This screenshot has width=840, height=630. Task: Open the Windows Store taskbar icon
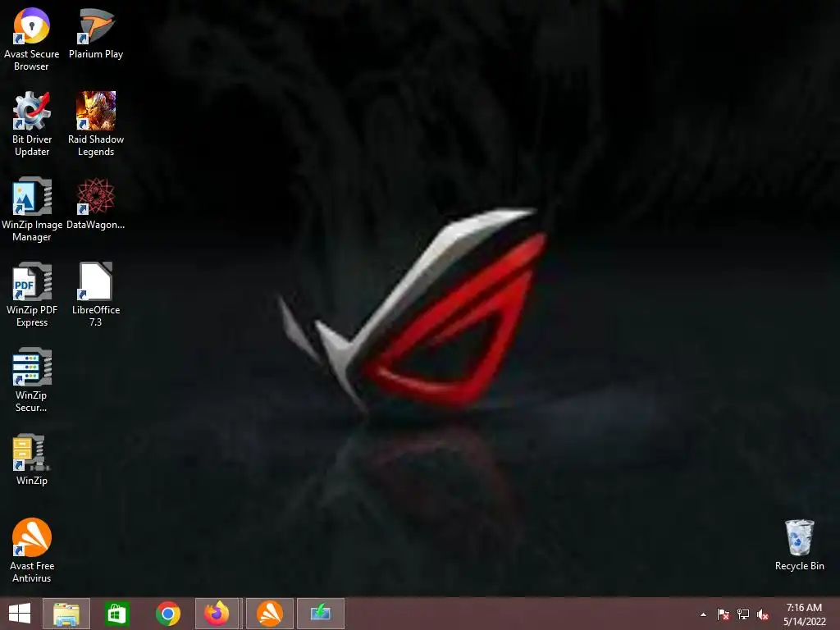pyautogui.click(x=116, y=614)
